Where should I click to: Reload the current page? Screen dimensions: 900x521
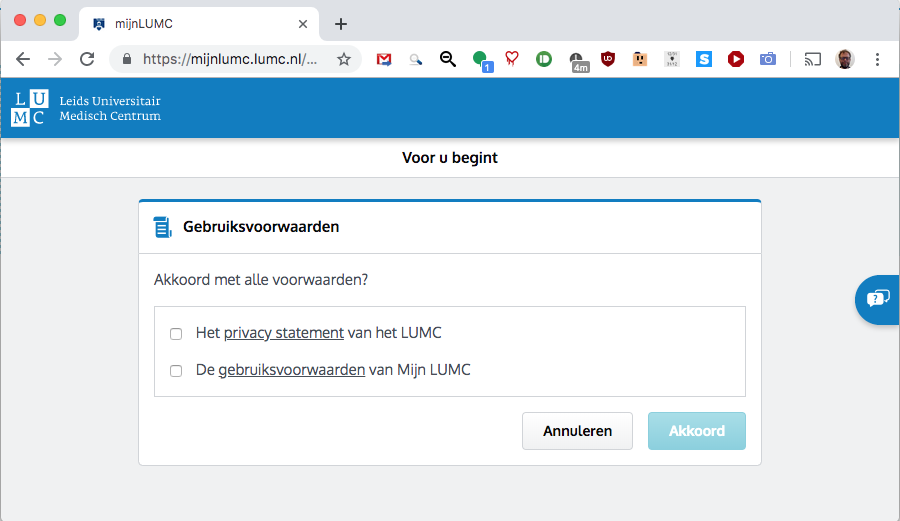[x=87, y=59]
